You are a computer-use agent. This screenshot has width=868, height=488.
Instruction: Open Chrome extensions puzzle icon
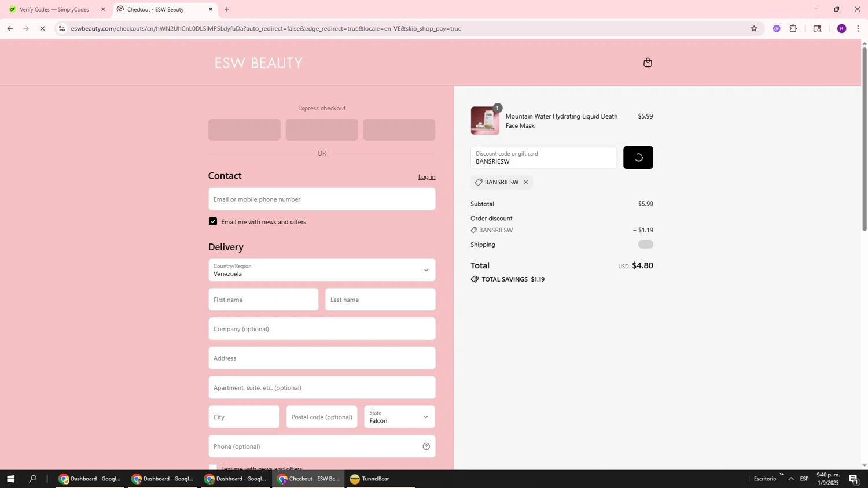pyautogui.click(x=793, y=28)
